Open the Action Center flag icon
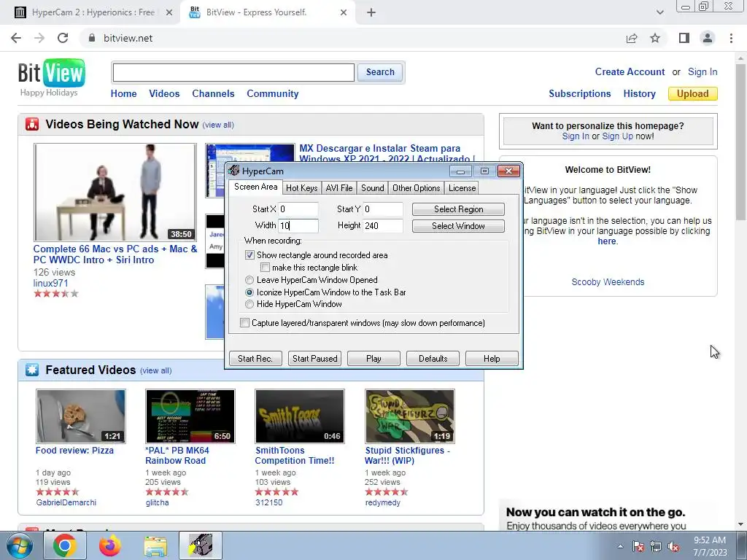 (638, 547)
